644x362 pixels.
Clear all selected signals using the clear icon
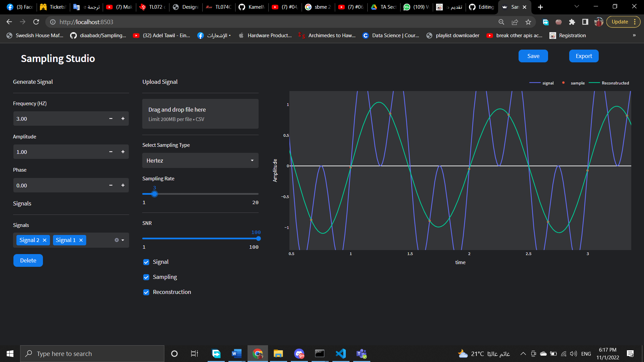tap(116, 240)
